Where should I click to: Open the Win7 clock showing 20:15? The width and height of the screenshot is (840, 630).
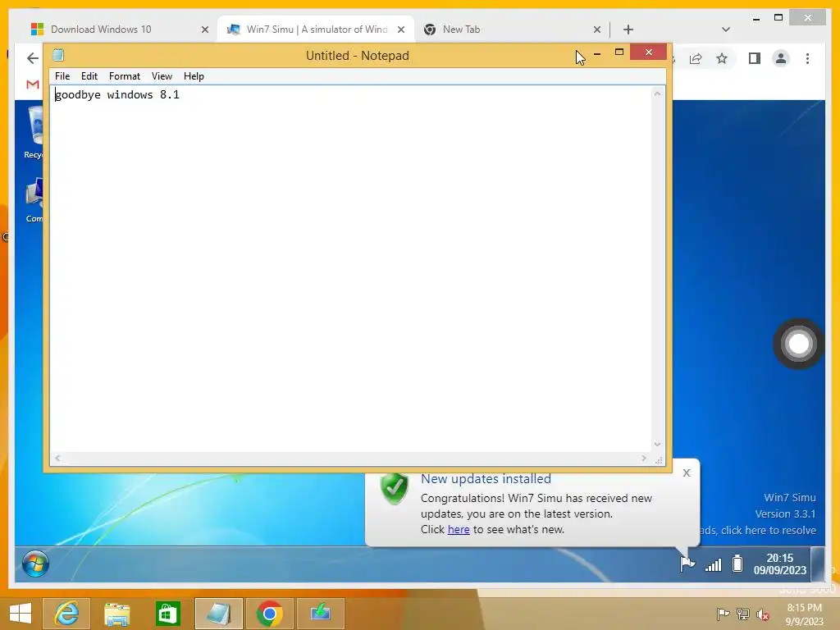tap(779, 564)
